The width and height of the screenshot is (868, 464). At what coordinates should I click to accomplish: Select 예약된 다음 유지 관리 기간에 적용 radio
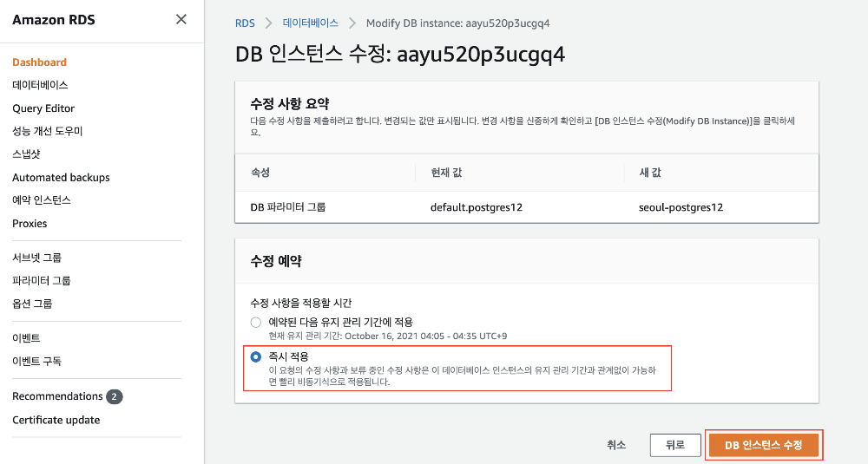pos(256,322)
